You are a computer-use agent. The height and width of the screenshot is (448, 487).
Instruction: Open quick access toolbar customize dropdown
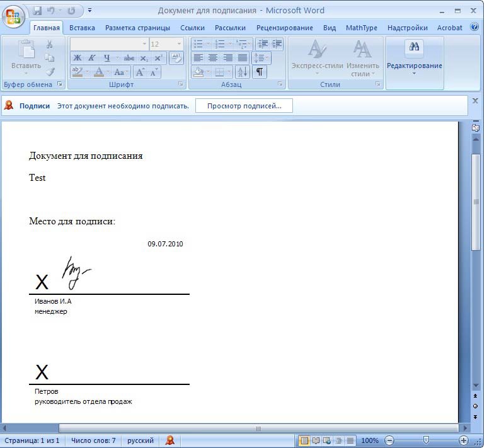click(89, 11)
